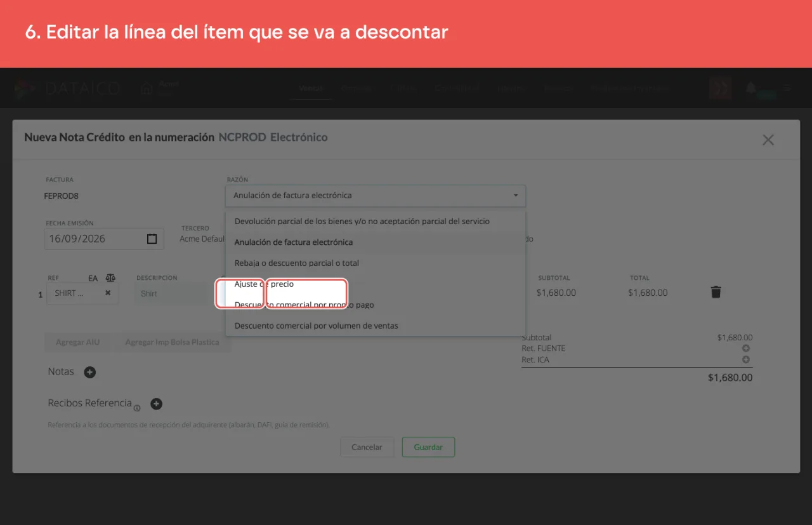
Task: Add a note with the Notas plus icon
Action: (x=90, y=372)
